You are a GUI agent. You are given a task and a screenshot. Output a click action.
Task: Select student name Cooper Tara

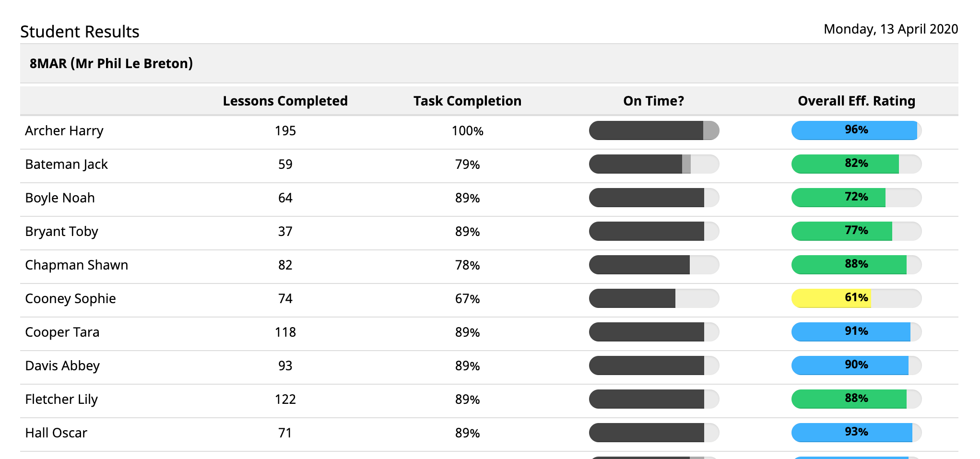(62, 332)
